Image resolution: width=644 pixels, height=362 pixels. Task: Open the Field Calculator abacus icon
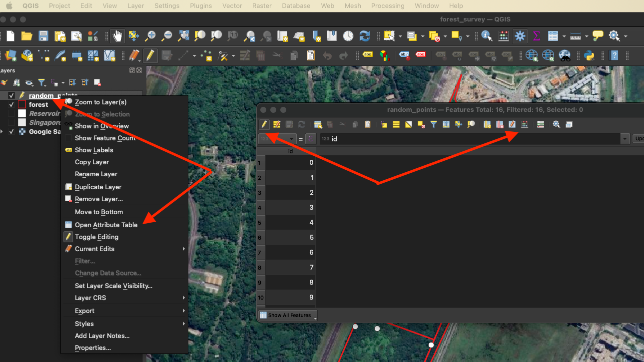[x=504, y=36]
